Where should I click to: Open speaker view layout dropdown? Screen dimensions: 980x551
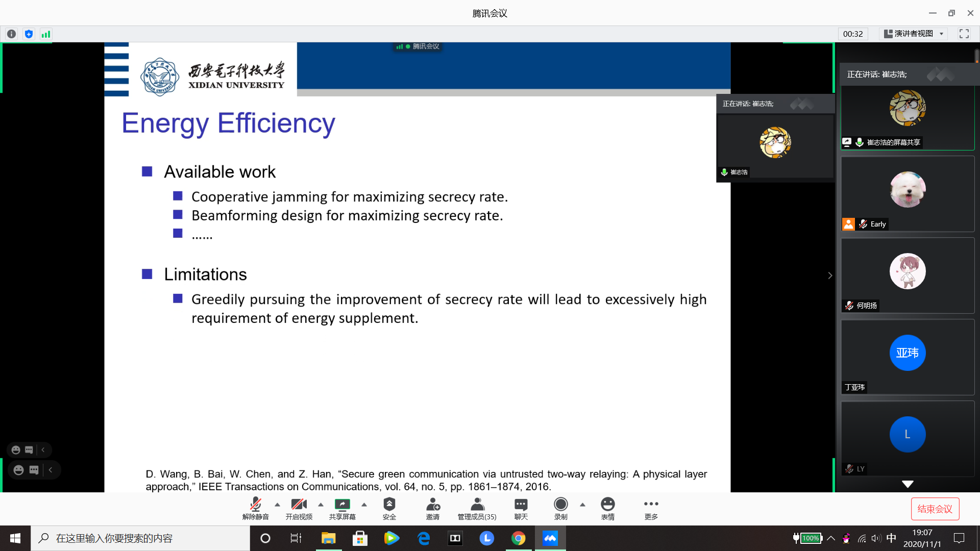pyautogui.click(x=914, y=34)
